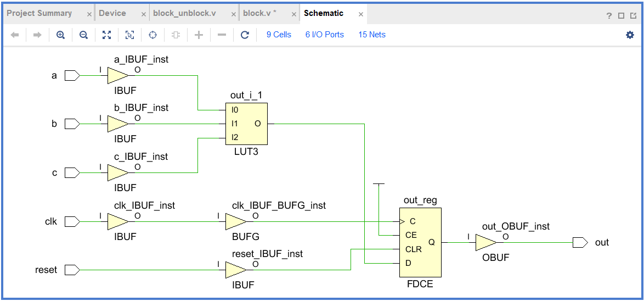Switch to the Project Summary tab

39,13
